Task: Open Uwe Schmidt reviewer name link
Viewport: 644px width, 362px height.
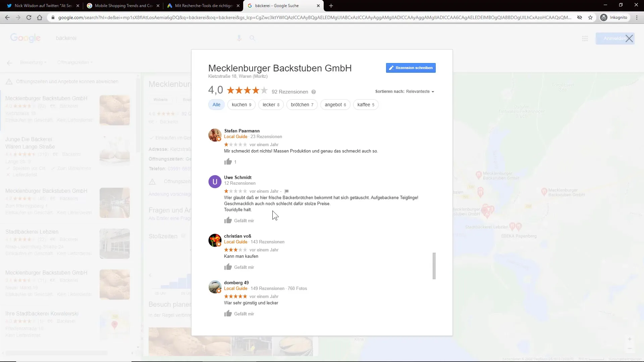Action: point(238,177)
